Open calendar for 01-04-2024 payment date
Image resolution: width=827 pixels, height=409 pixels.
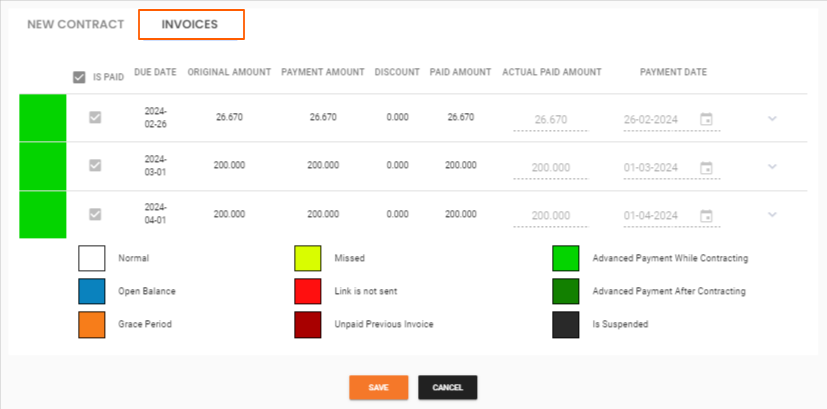[x=706, y=215]
